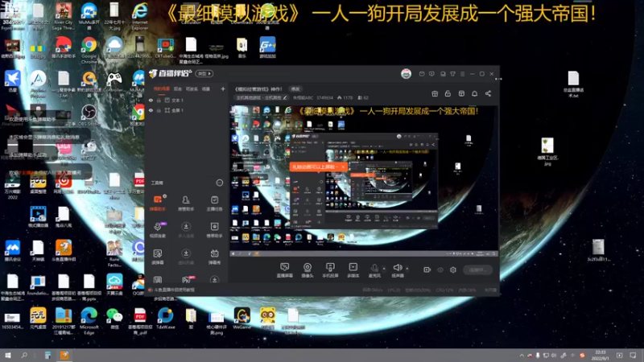Select the active orange scene tab
The width and height of the screenshot is (644, 362).
point(162,88)
